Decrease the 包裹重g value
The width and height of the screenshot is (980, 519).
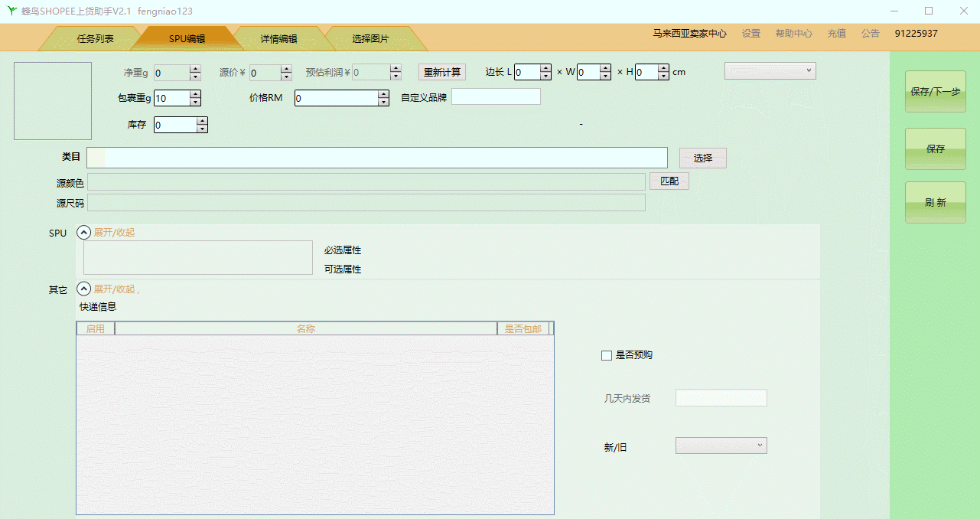coord(195,102)
